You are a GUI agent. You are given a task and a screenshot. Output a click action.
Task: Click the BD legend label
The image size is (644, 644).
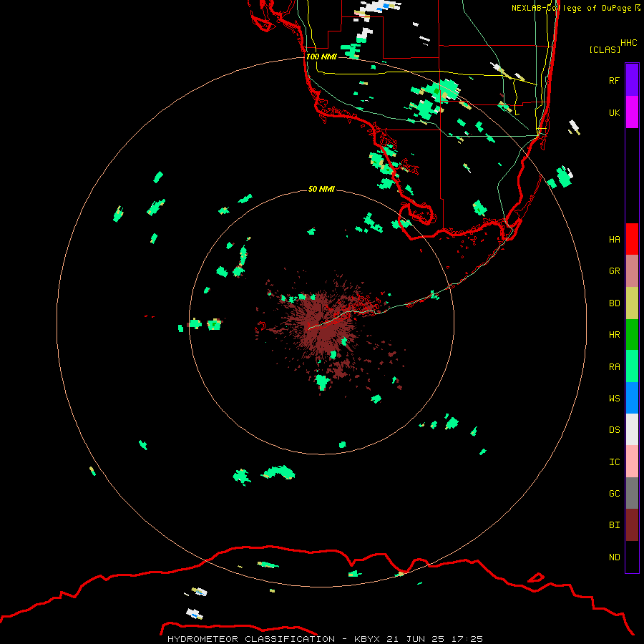coord(614,303)
